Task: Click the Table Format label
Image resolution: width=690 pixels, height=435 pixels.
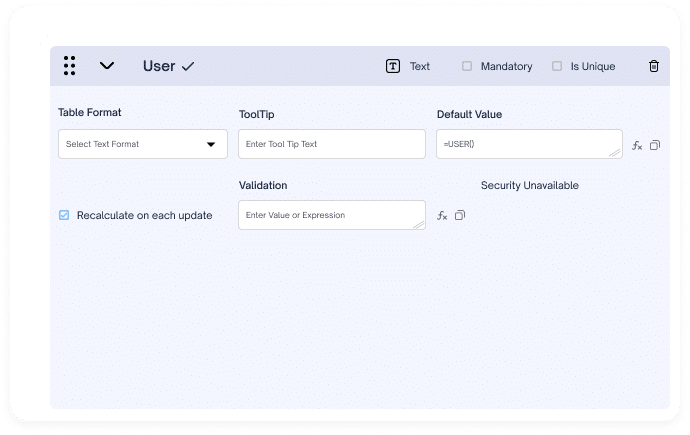Action: click(89, 113)
